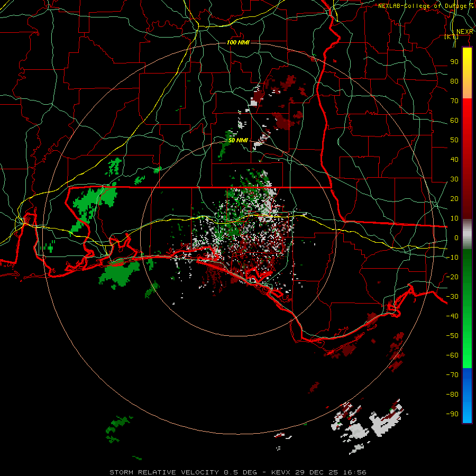Click the 0 value on velocity scale
Image resolution: width=476 pixels, height=476 pixels.
(x=456, y=237)
